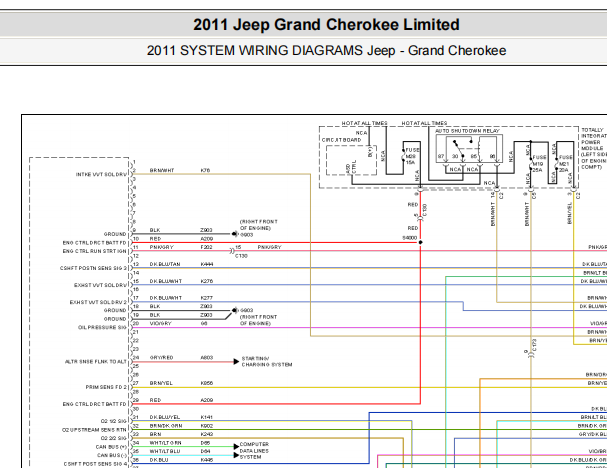Click circuit code "D65"
The image size is (607, 468).
205,443
